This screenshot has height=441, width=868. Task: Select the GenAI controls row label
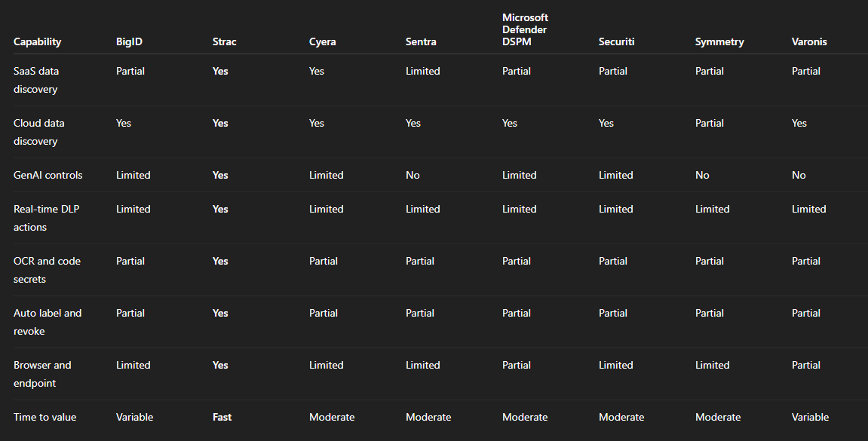(48, 176)
